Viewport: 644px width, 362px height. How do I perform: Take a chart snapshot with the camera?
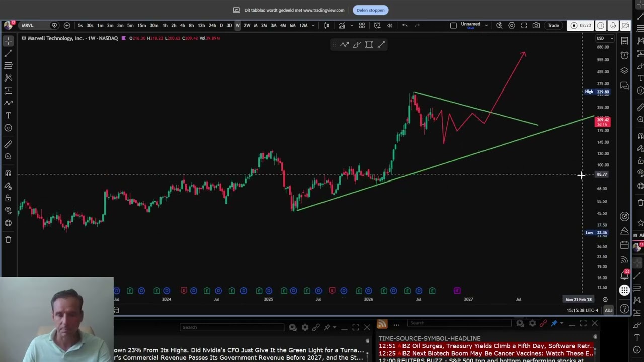(x=536, y=25)
